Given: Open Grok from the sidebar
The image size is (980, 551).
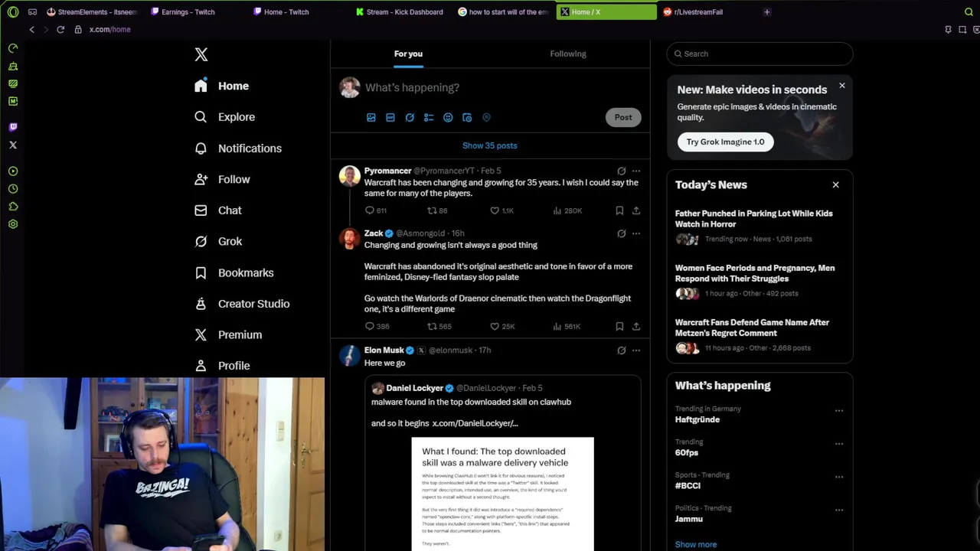Looking at the screenshot, I should 218,241.
